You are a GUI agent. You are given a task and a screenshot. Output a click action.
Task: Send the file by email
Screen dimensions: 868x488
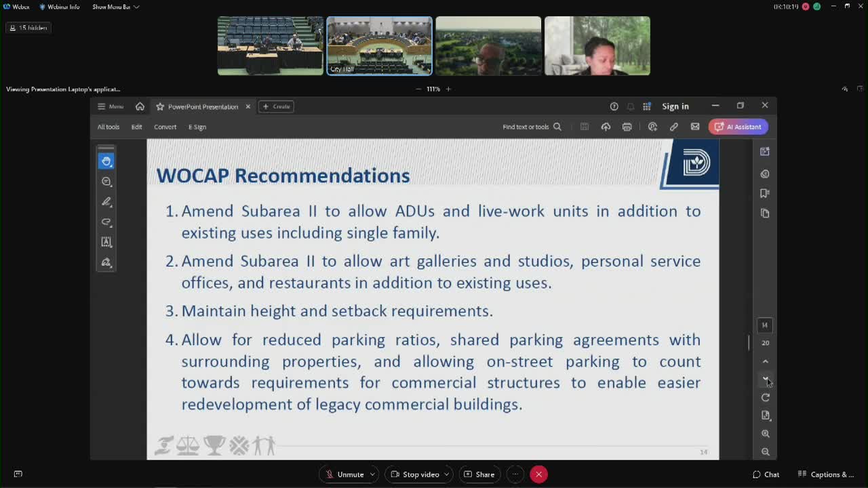(695, 127)
